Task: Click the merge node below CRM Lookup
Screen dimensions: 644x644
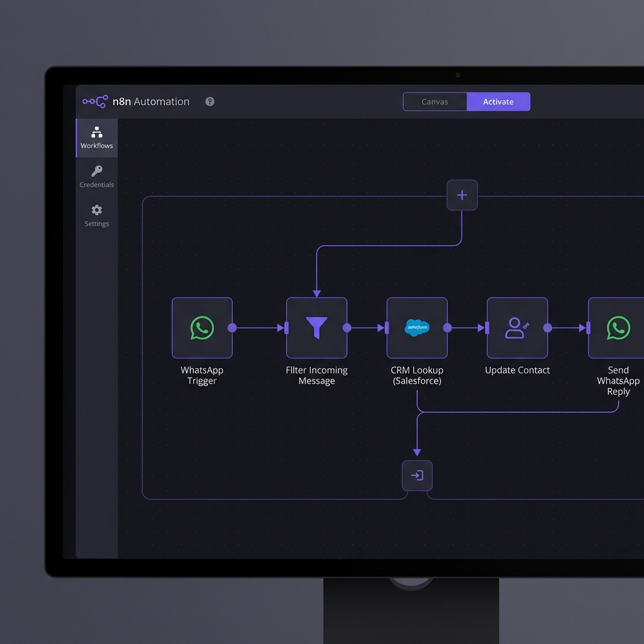Action: pyautogui.click(x=417, y=475)
